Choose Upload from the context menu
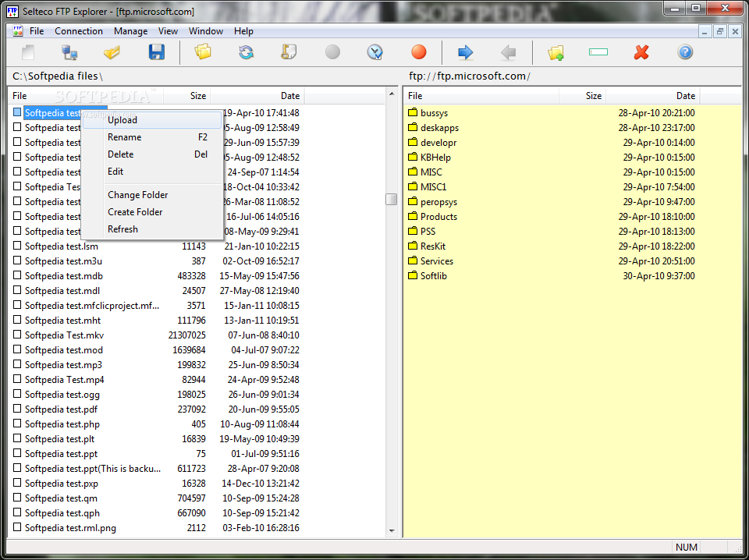This screenshot has width=749, height=560. pyautogui.click(x=152, y=120)
